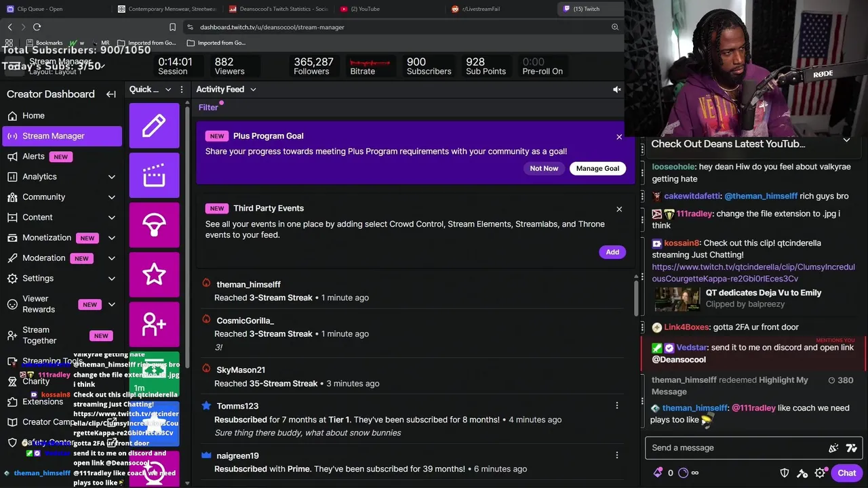The height and width of the screenshot is (488, 868).
Task: Expand the Monetization sidebar section
Action: (x=111, y=238)
